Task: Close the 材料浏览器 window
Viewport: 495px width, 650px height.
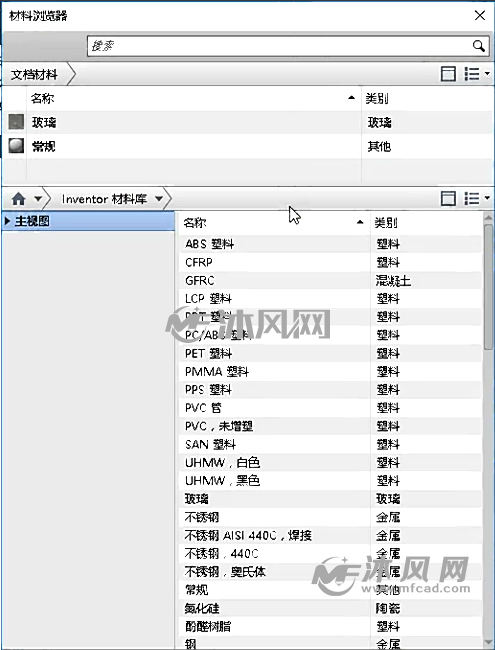Action: [x=480, y=15]
